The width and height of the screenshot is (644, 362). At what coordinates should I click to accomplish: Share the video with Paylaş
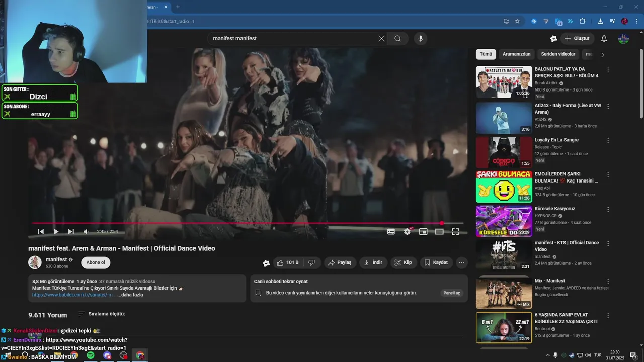click(340, 262)
